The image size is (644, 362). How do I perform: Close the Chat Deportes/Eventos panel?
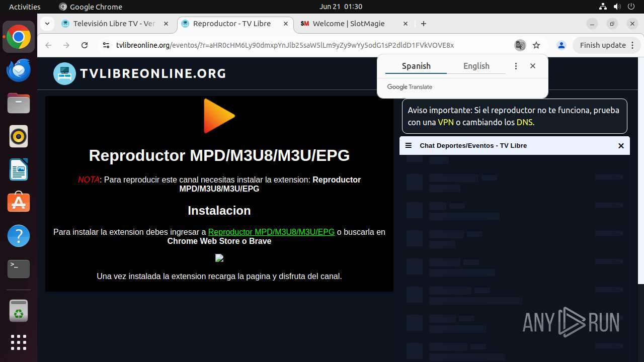click(621, 146)
